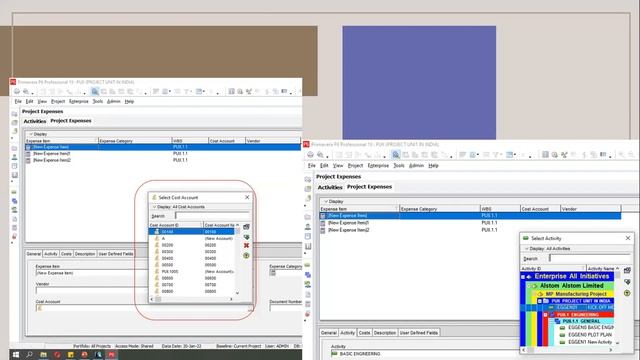Open the Description detail tab in right window

[385, 333]
